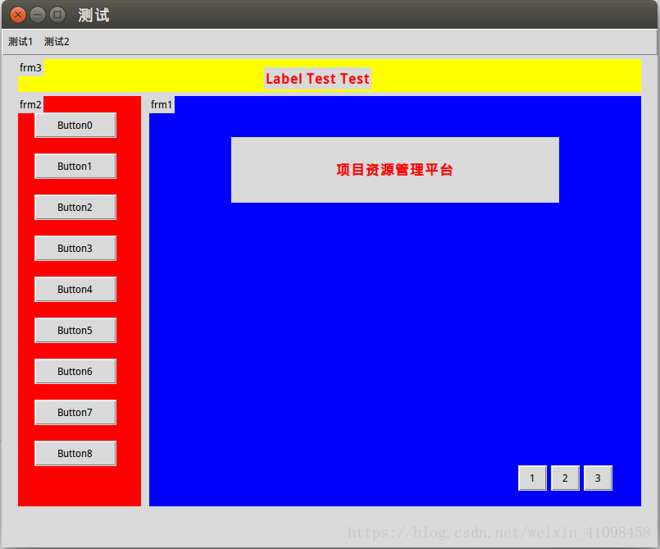
Task: Select button 2 in frm1
Action: point(565,478)
